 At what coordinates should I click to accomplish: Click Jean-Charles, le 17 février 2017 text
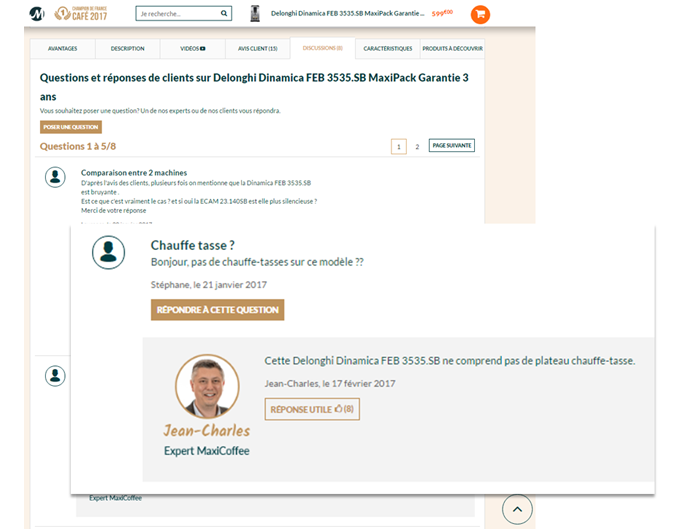pos(330,383)
